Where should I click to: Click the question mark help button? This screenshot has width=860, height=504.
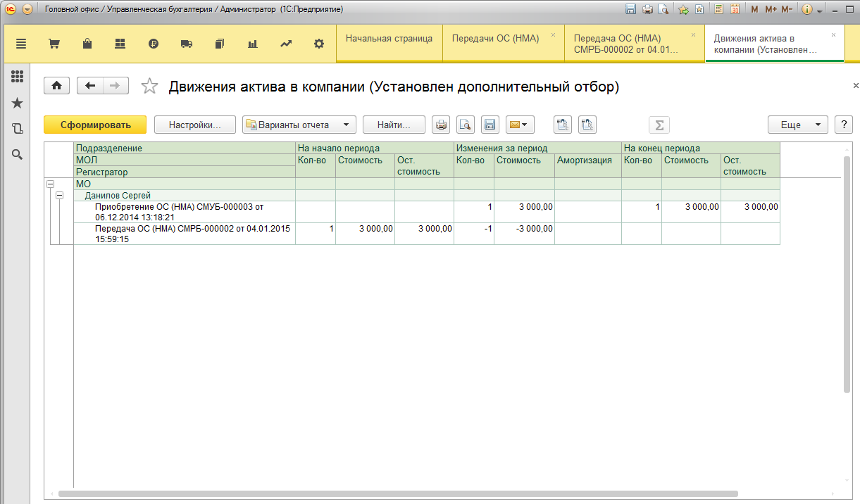click(844, 125)
